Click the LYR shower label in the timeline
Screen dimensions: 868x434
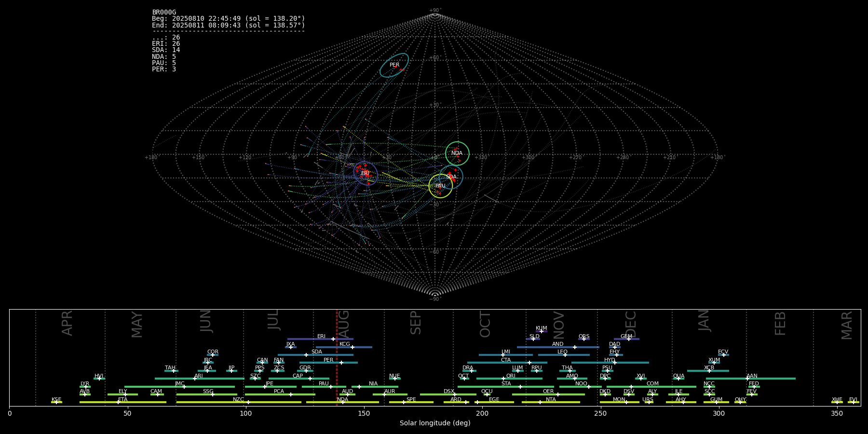(x=85, y=384)
